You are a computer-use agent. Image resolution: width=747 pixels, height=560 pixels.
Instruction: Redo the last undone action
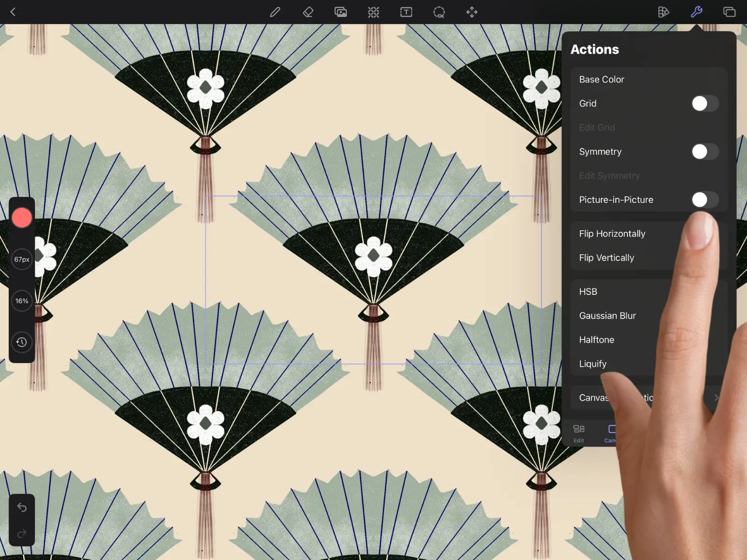[x=22, y=533]
